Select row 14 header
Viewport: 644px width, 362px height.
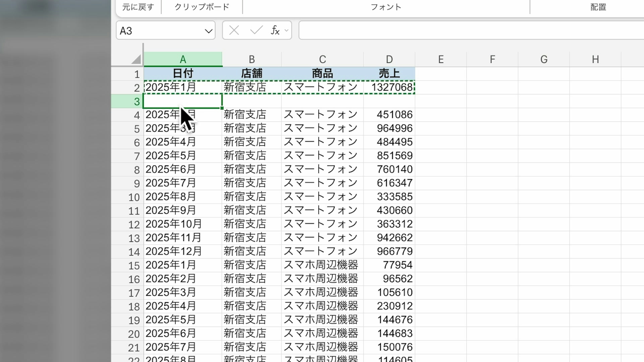pos(127,252)
